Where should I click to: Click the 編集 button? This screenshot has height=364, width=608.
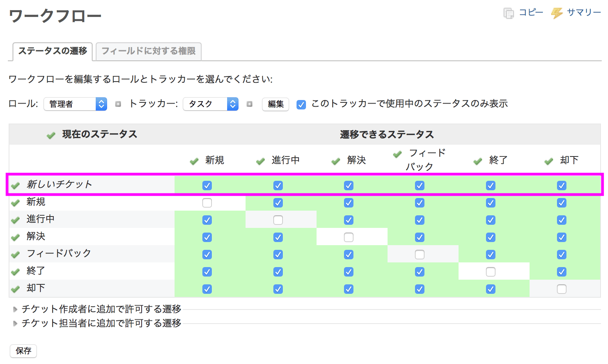276,104
